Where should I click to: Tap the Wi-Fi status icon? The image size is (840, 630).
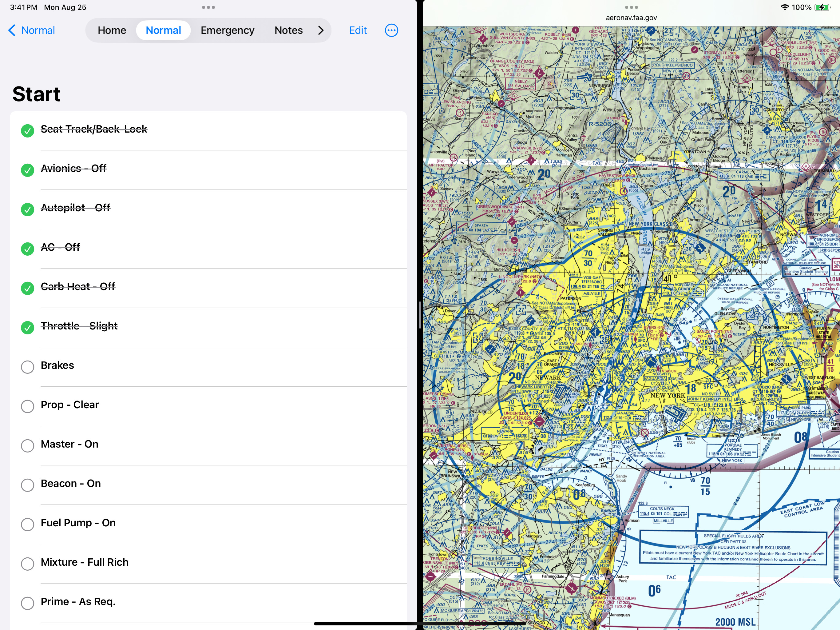click(x=785, y=7)
